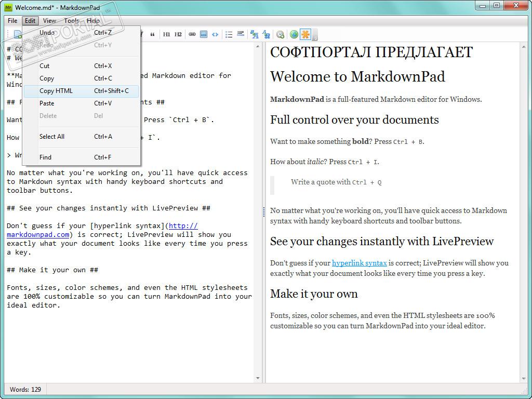Viewport: 532px width, 399px height.
Task: Click the 'See your changes instantly with LivePreview' preview heading
Action: coord(382,242)
